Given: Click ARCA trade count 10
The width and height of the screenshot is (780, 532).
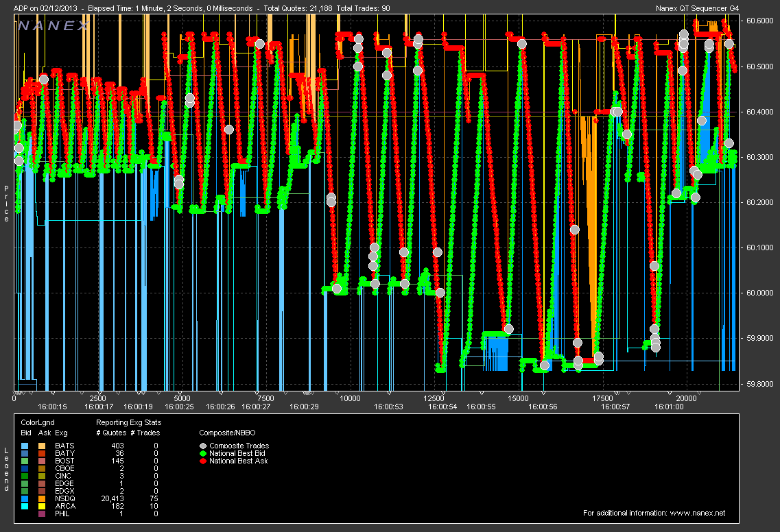Looking at the screenshot, I should (x=154, y=506).
